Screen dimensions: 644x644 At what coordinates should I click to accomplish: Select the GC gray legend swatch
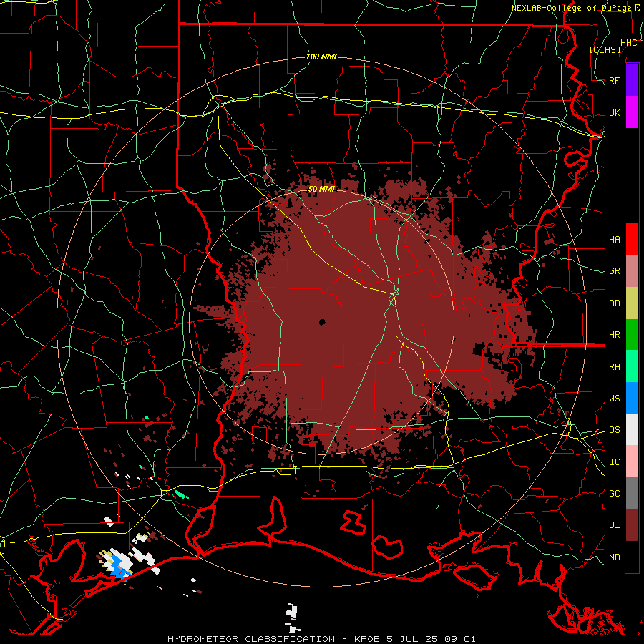click(x=632, y=493)
